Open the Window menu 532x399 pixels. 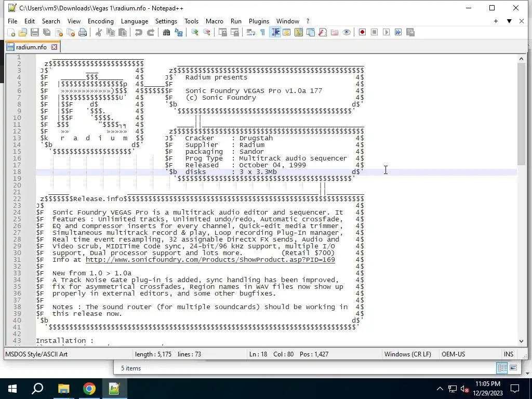click(288, 21)
